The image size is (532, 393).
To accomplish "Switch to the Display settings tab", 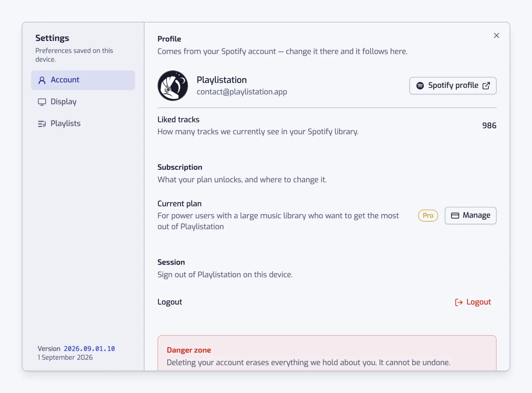I will [83, 102].
